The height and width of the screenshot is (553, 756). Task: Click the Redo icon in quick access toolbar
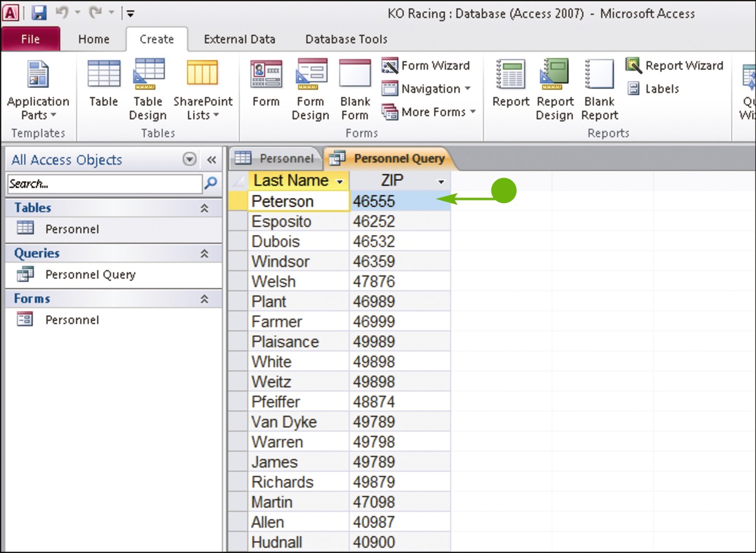pos(95,12)
